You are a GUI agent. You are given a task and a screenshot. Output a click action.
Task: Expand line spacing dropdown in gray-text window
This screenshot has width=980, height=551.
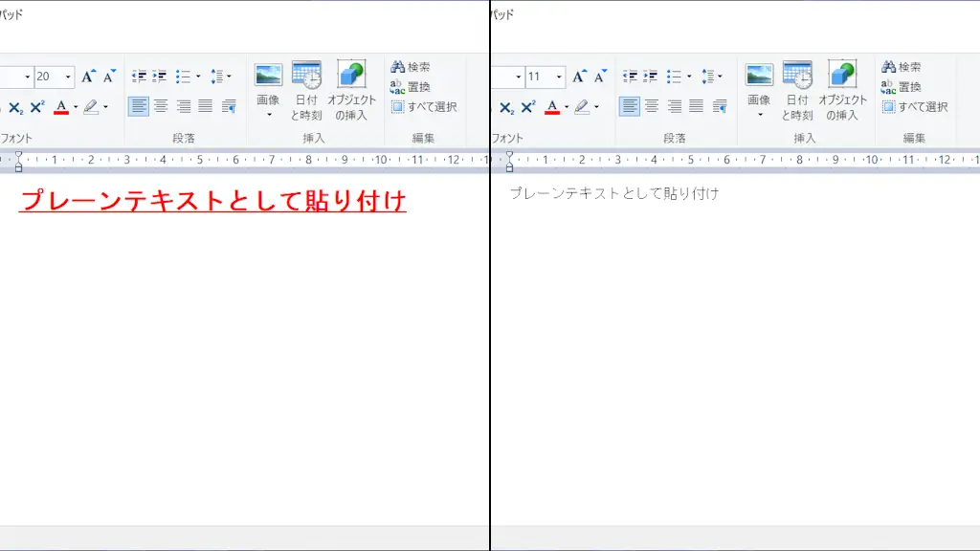tap(720, 77)
